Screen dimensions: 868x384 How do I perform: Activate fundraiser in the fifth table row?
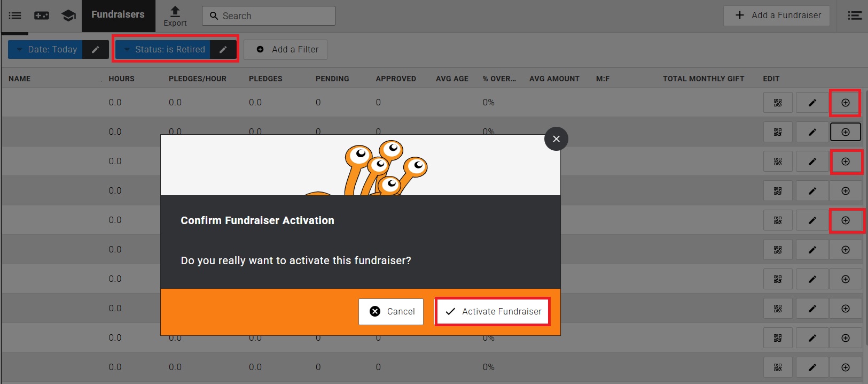846,220
